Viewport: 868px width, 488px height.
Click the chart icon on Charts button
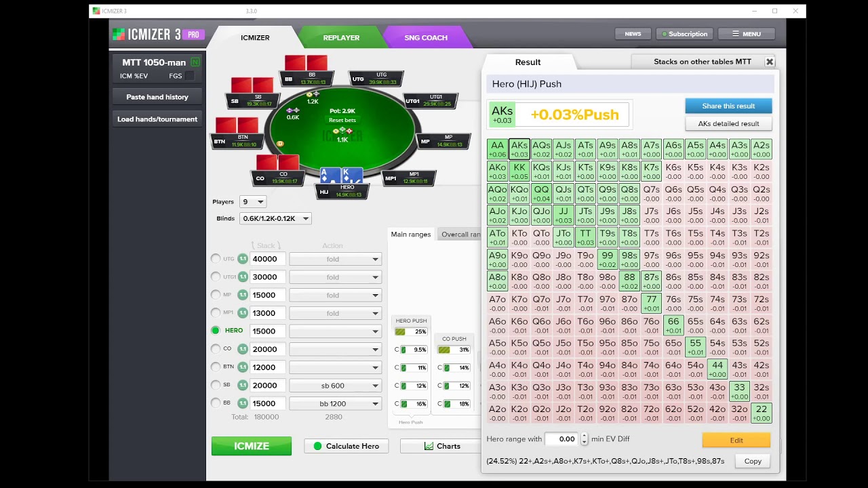tap(429, 446)
